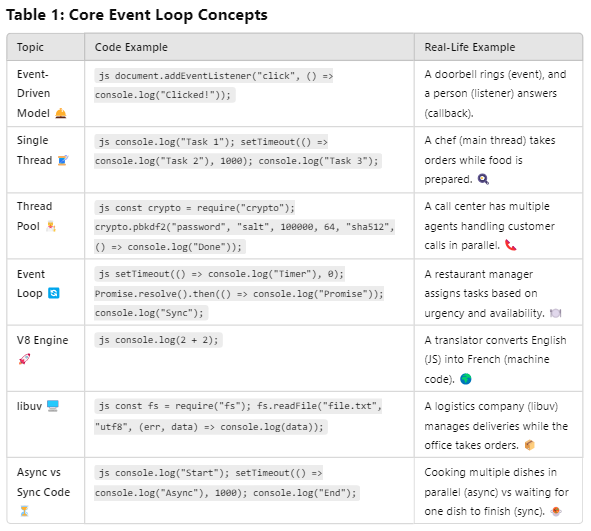Click the hourglass emoji under Async vs Sync Code
Image resolution: width=591 pixels, height=531 pixels.
[24, 511]
